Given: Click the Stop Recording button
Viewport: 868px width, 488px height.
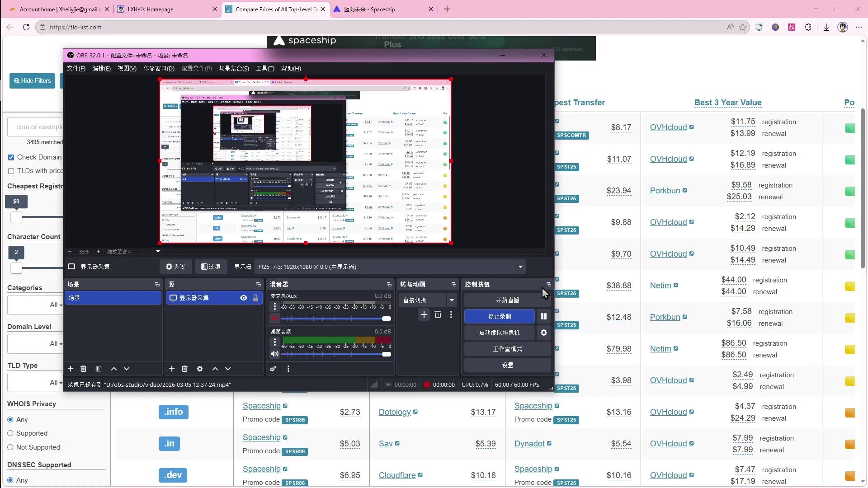Looking at the screenshot, I should (499, 316).
